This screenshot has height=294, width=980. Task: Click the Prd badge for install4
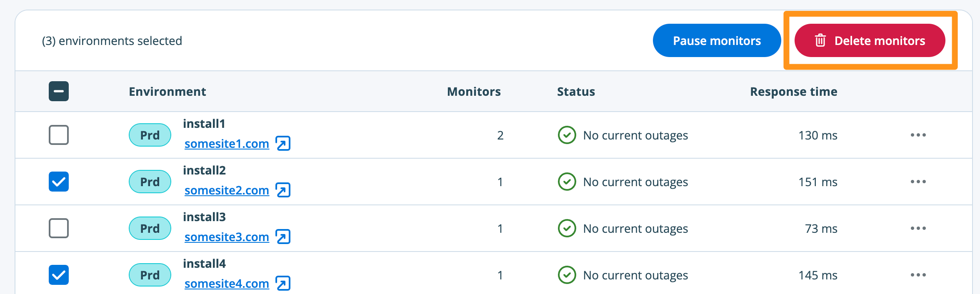150,275
